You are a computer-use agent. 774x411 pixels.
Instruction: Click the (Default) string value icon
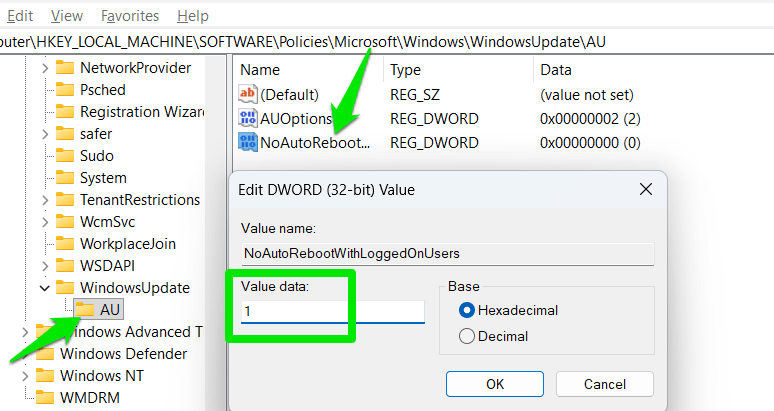(x=248, y=94)
